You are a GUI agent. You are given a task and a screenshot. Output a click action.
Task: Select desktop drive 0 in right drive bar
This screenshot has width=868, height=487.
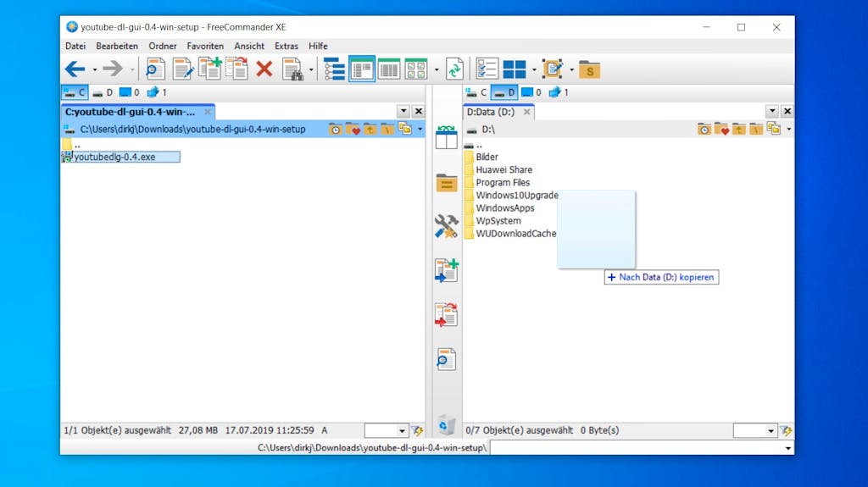point(531,92)
